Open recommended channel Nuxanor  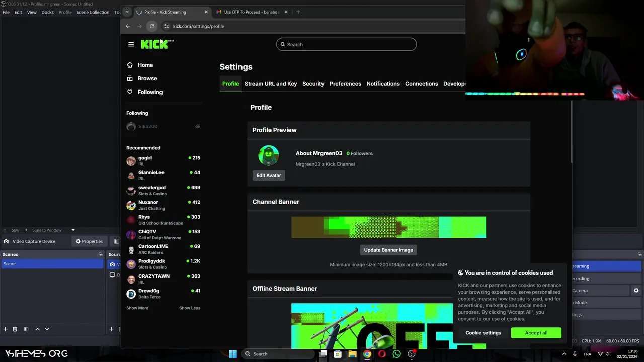pyautogui.click(x=164, y=205)
